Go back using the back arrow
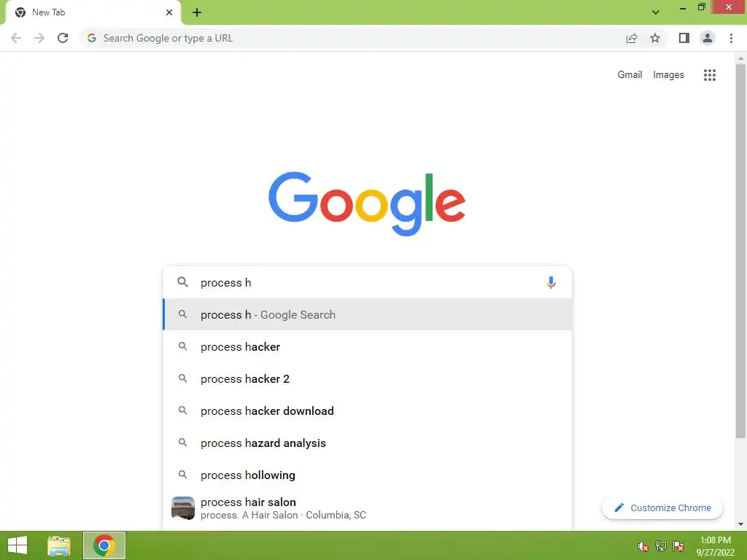The height and width of the screenshot is (560, 747). (x=16, y=38)
